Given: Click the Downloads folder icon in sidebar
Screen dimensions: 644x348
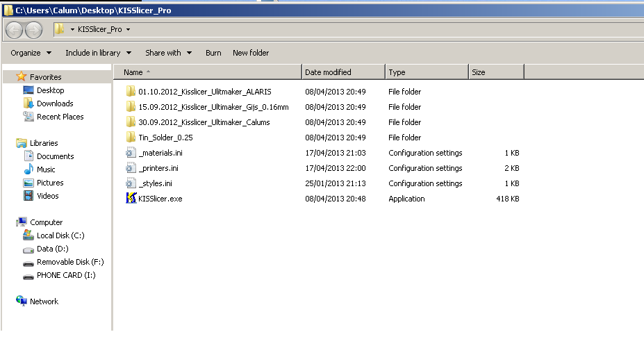Looking at the screenshot, I should click(28, 103).
